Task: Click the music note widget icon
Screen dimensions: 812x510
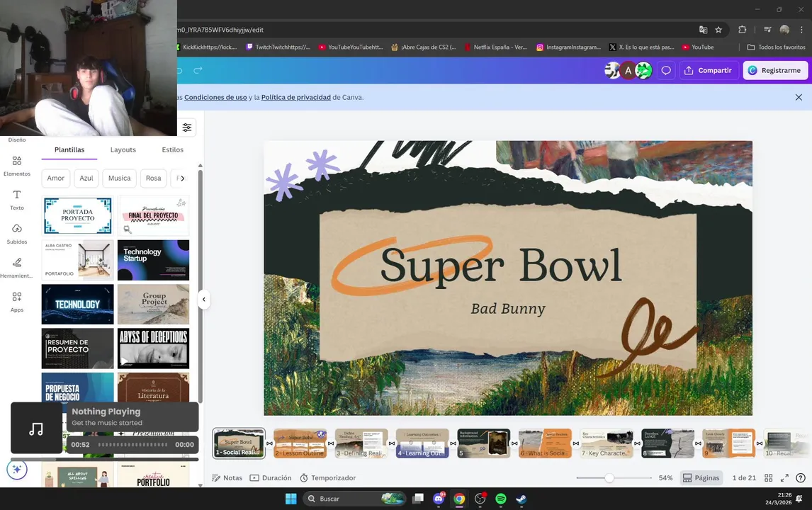Action: [x=36, y=429]
